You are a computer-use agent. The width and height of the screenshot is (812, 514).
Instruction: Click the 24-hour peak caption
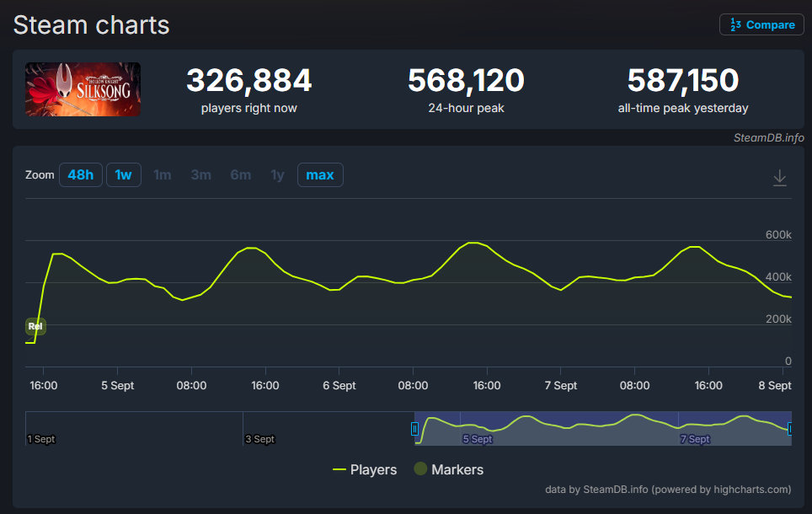click(466, 108)
